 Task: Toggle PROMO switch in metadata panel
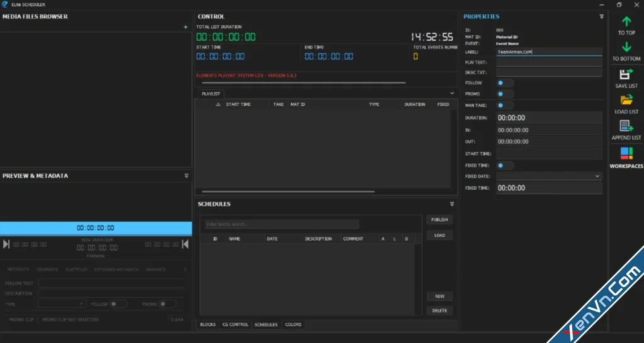pos(167,304)
